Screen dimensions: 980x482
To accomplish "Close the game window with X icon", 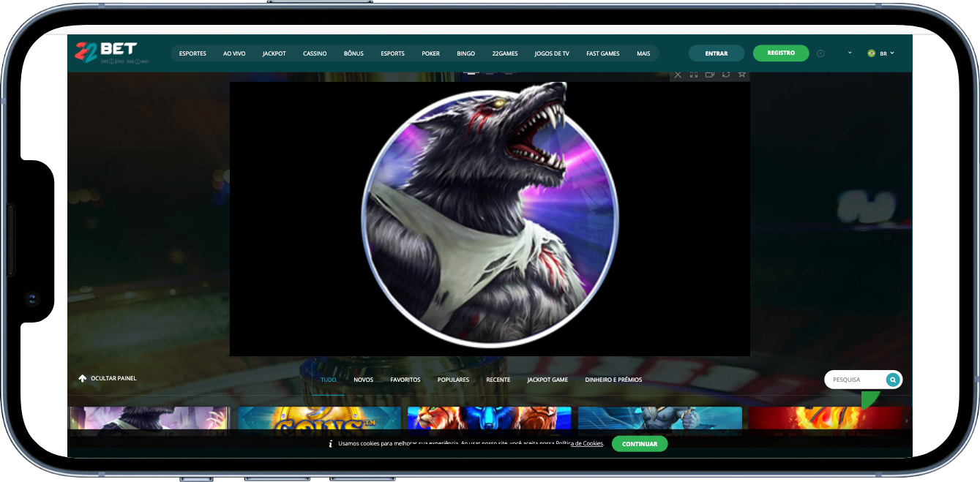I will pos(678,74).
